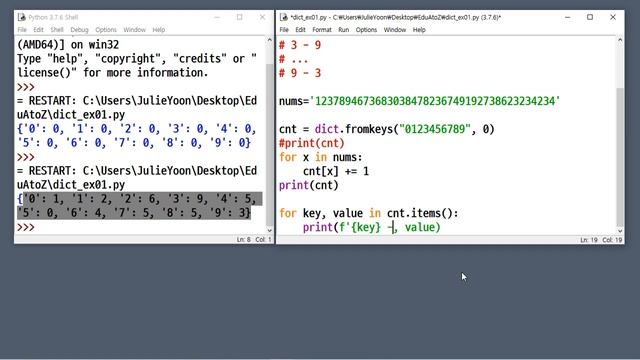This screenshot has width=640, height=360.
Task: Maximize the dict_ex01.py editor window
Action: pyautogui.click(x=590, y=17)
